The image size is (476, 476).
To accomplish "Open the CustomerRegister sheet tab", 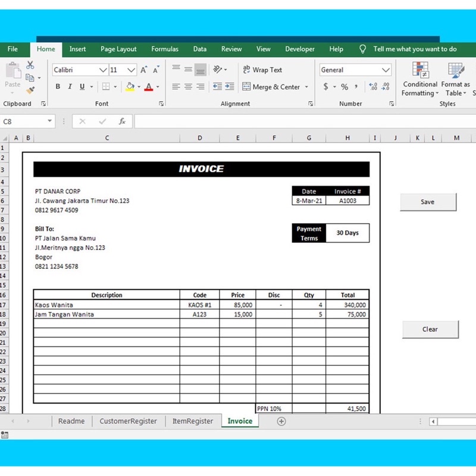I will click(x=128, y=421).
